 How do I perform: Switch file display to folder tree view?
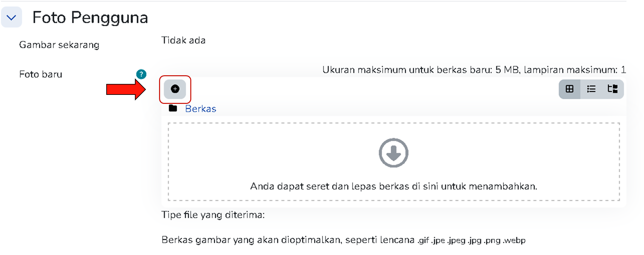coord(612,89)
